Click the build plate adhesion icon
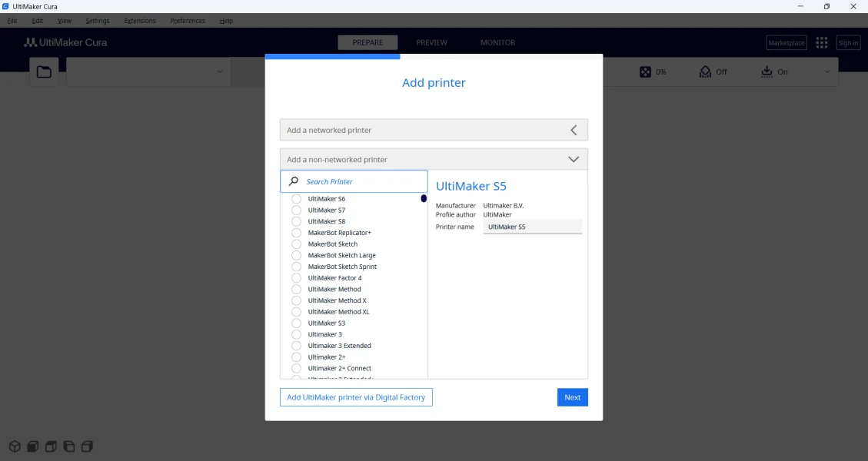 click(767, 71)
